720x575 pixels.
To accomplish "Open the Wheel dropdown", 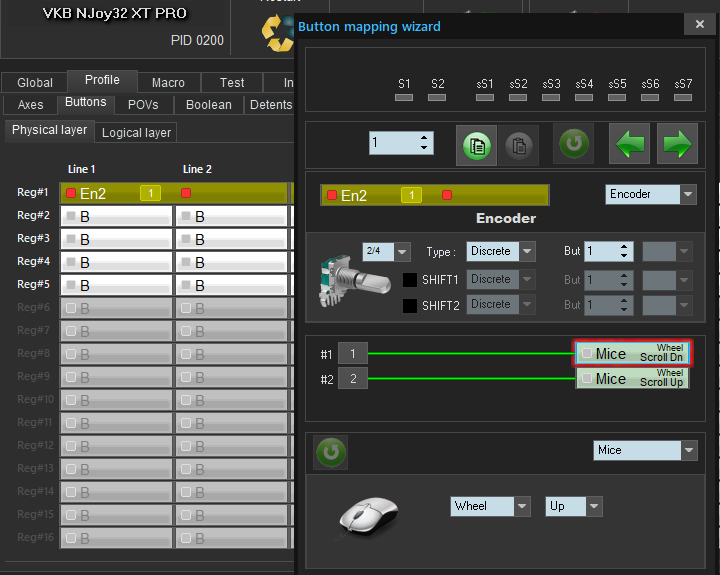I will pos(490,506).
